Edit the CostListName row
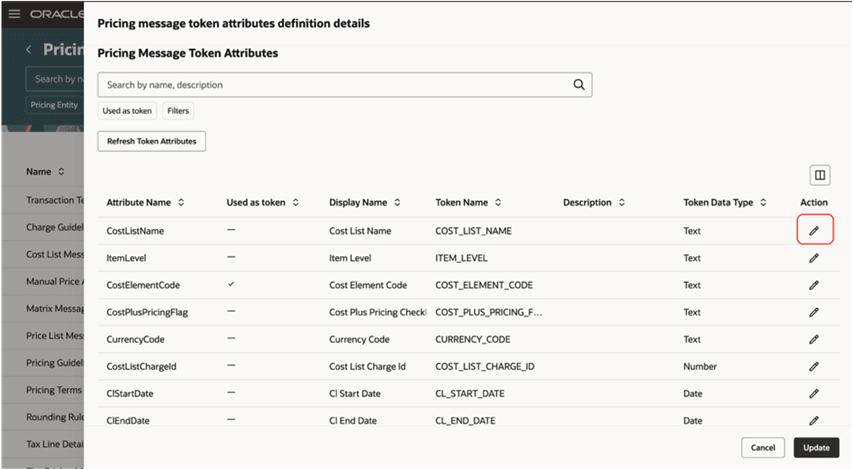Viewport: 854px width, 470px height. [814, 230]
